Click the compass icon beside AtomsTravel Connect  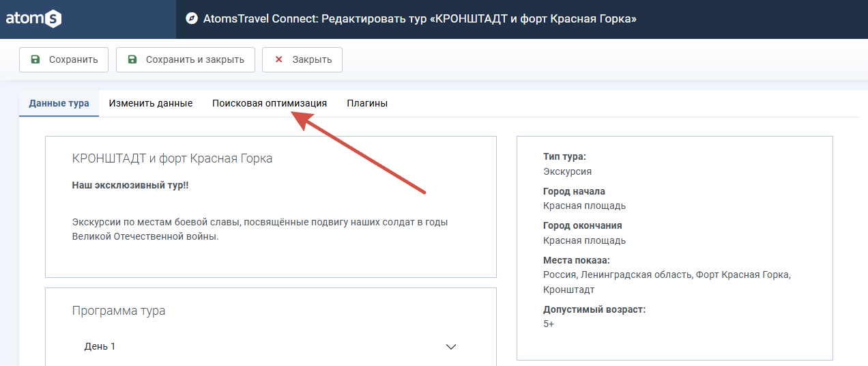pyautogui.click(x=192, y=19)
